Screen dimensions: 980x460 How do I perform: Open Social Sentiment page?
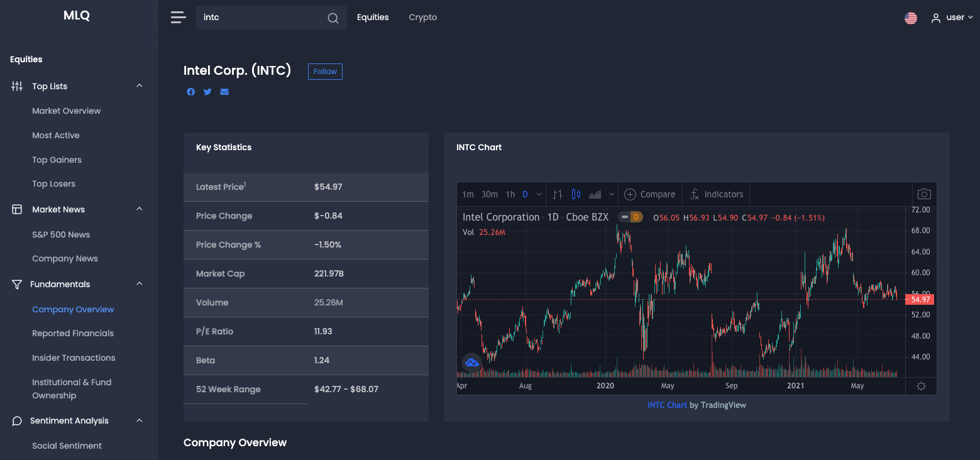[x=67, y=446]
